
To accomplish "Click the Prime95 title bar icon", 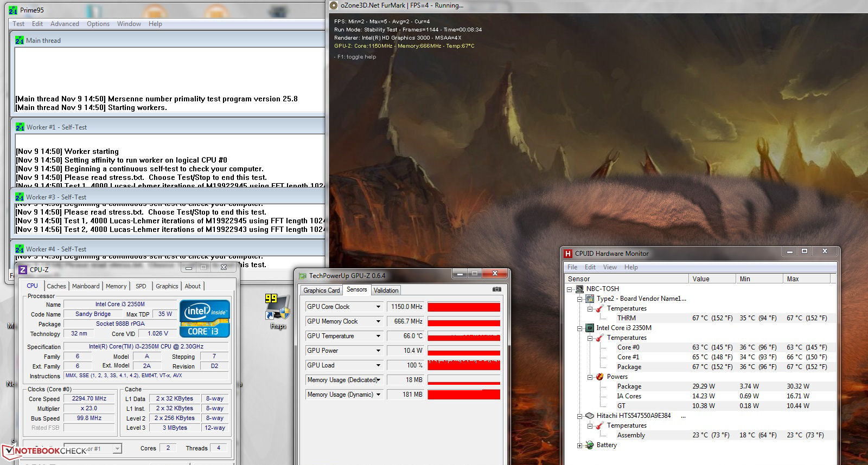I will pos(13,10).
